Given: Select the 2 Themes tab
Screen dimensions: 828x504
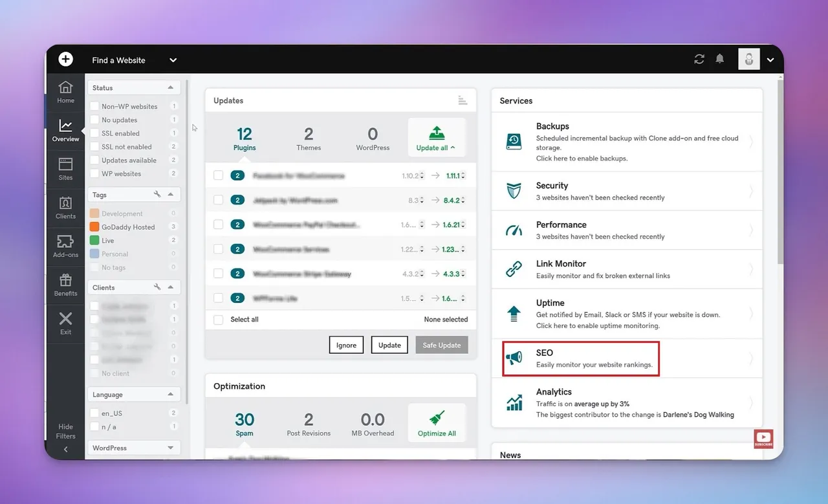Looking at the screenshot, I should (309, 138).
